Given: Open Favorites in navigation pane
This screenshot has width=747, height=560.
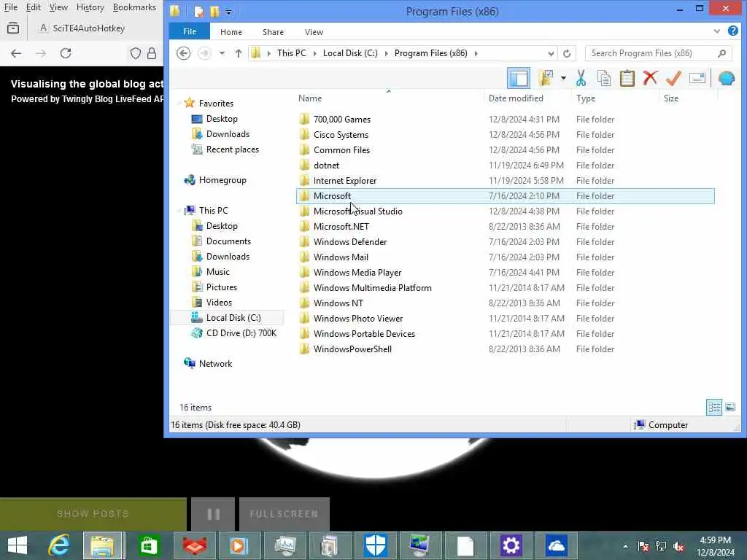Looking at the screenshot, I should click(216, 104).
